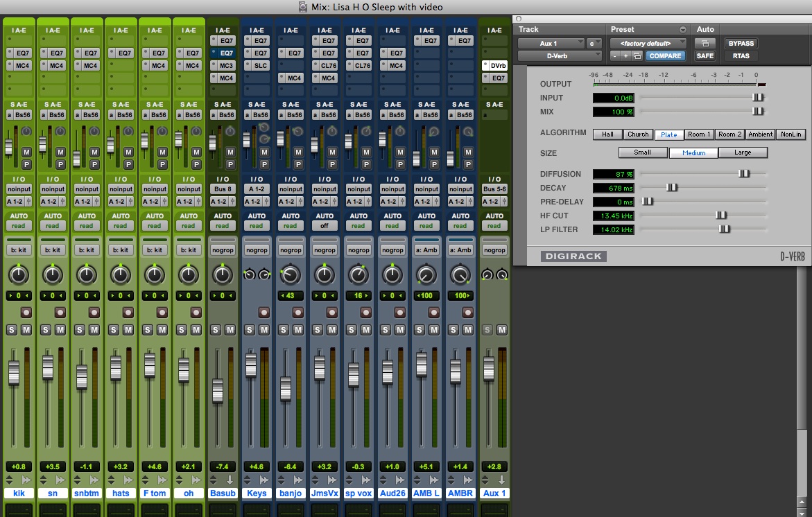
Task: Toggle the D-Verb BYPASS button
Action: tap(741, 44)
